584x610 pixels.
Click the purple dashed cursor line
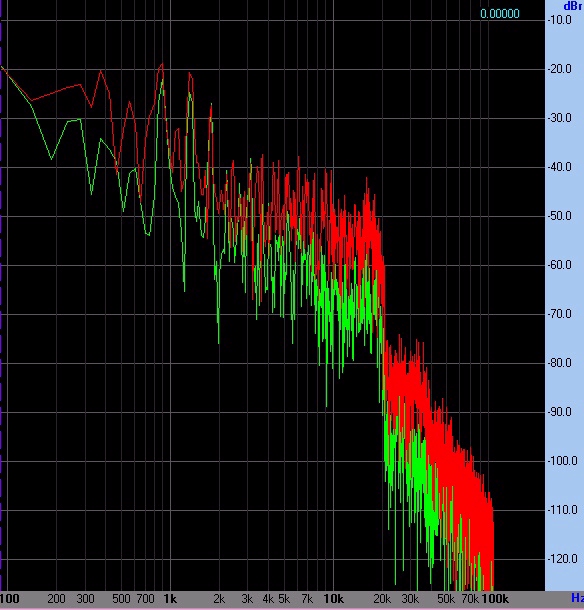click(x=1, y=296)
